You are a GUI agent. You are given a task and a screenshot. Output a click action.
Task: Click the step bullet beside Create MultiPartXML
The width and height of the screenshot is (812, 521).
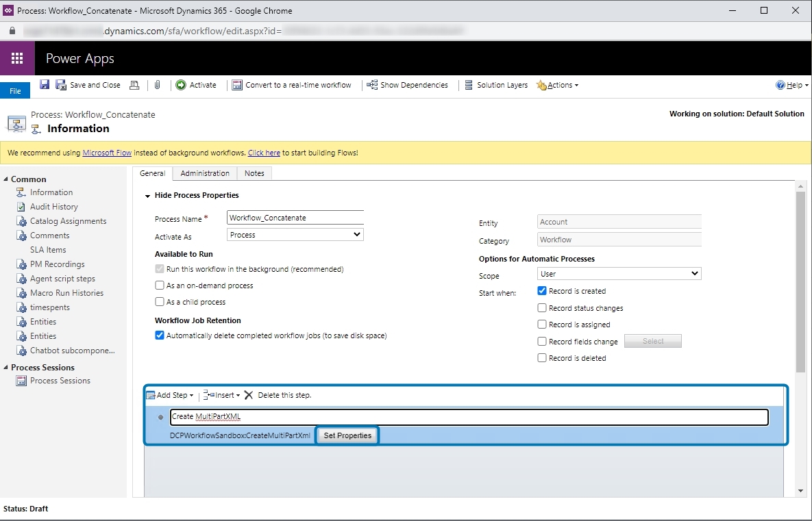[160, 417]
